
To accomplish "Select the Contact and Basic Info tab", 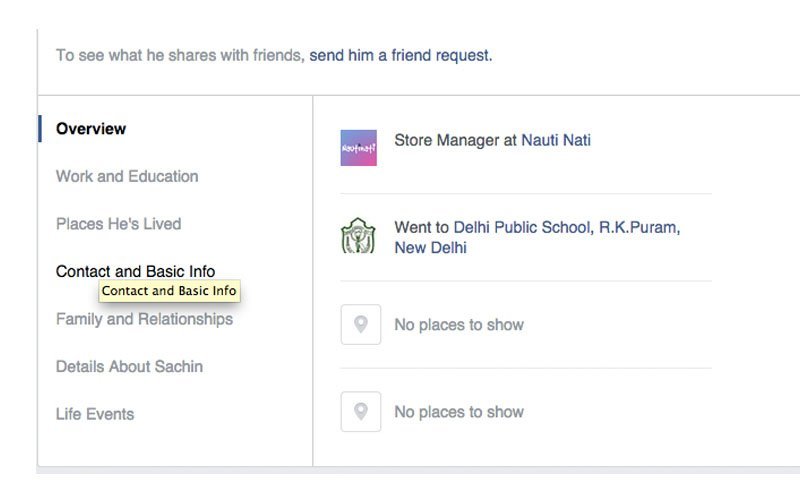I will [135, 271].
